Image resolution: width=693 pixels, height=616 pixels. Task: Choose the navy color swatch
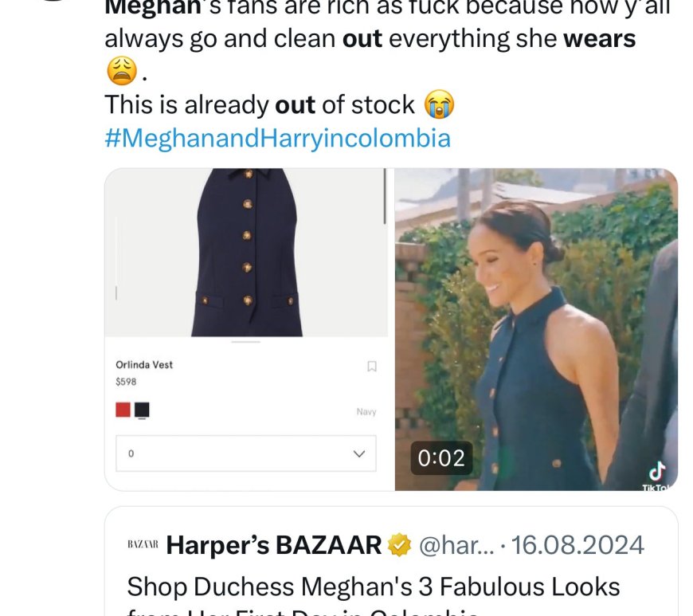point(142,410)
